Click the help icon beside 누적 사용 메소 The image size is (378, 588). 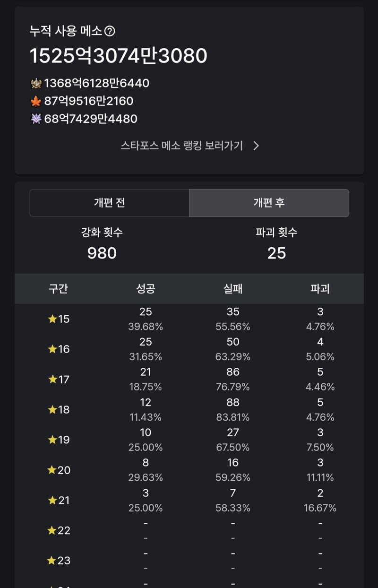coord(110,32)
